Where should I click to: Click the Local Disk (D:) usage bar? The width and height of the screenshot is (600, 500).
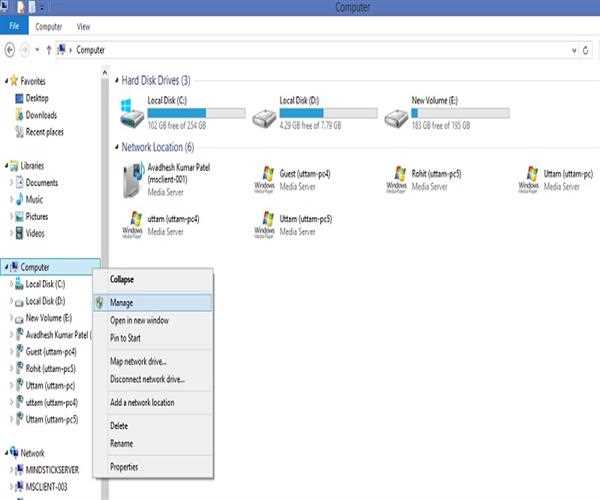click(328, 113)
